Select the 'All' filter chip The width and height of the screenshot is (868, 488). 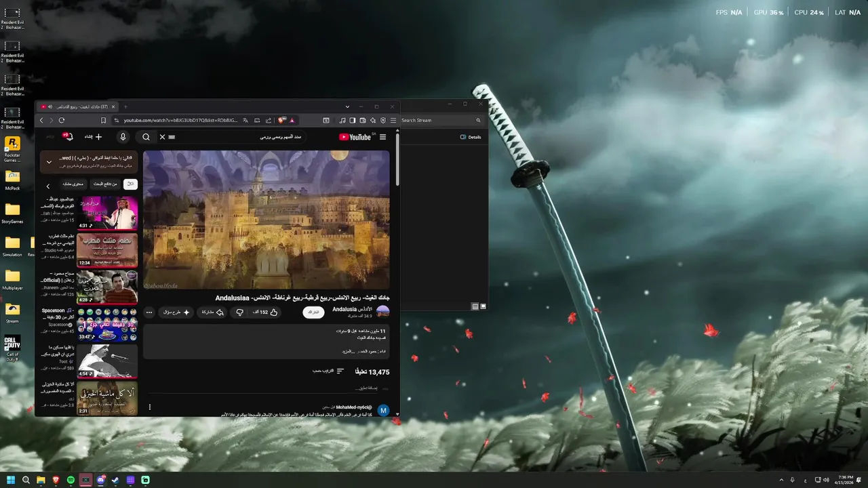pyautogui.click(x=130, y=184)
